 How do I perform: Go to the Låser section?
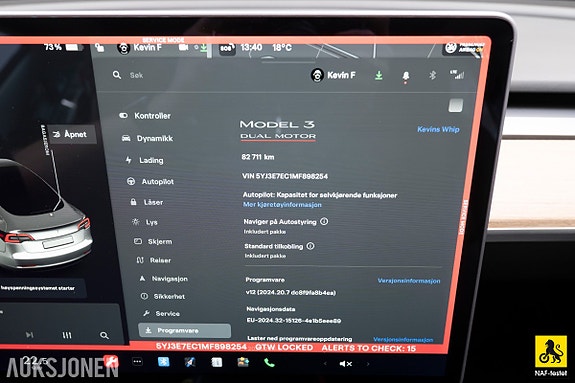click(x=147, y=202)
